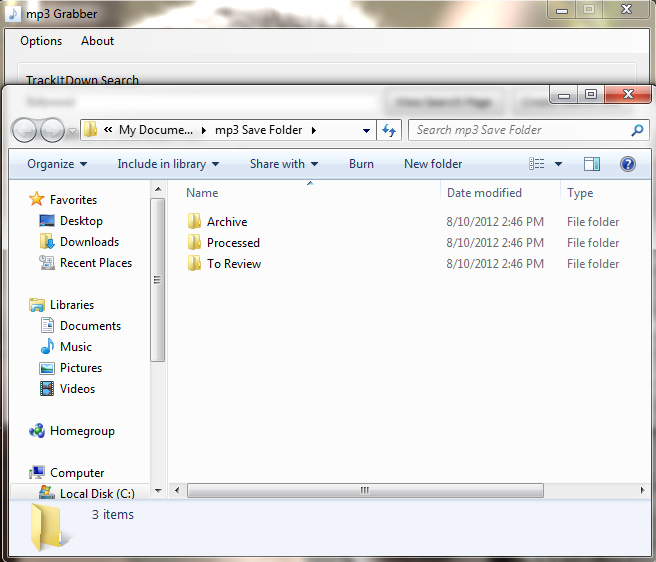Select the To Review folder icon
The image size is (656, 562).
point(194,263)
